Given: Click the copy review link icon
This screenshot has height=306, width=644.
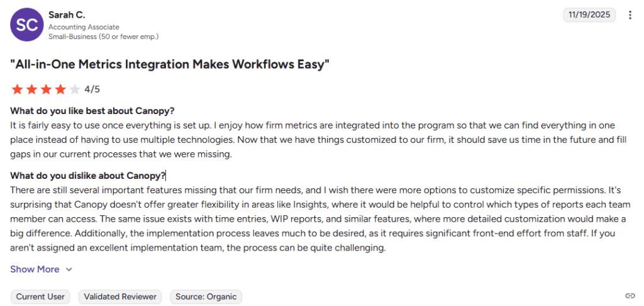Looking at the screenshot, I should (630, 296).
